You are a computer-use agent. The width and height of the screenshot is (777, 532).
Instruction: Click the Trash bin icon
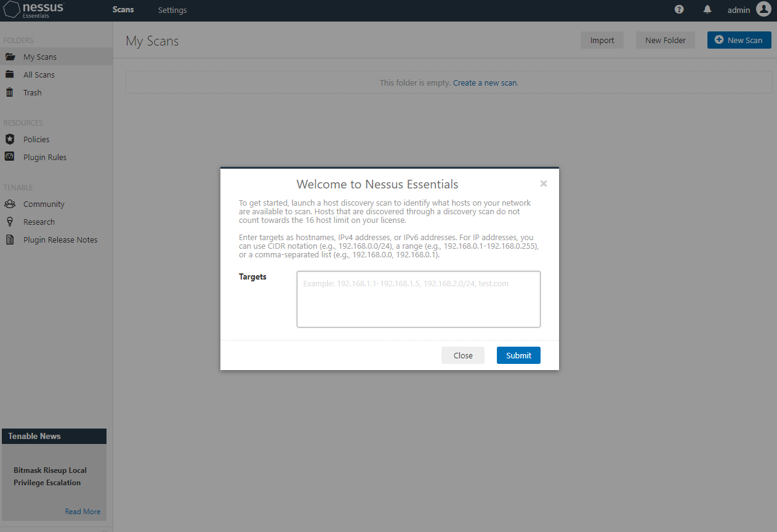tap(10, 92)
